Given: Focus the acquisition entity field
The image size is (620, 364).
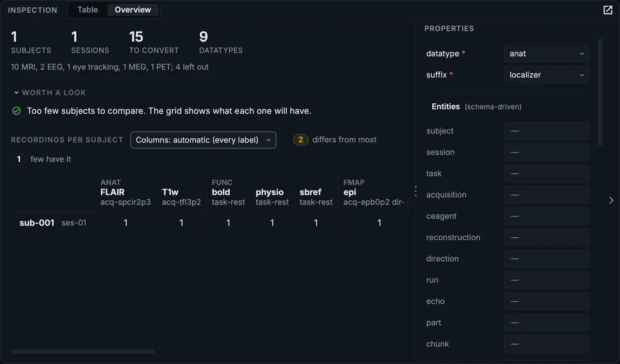Looking at the screenshot, I should click(x=546, y=195).
